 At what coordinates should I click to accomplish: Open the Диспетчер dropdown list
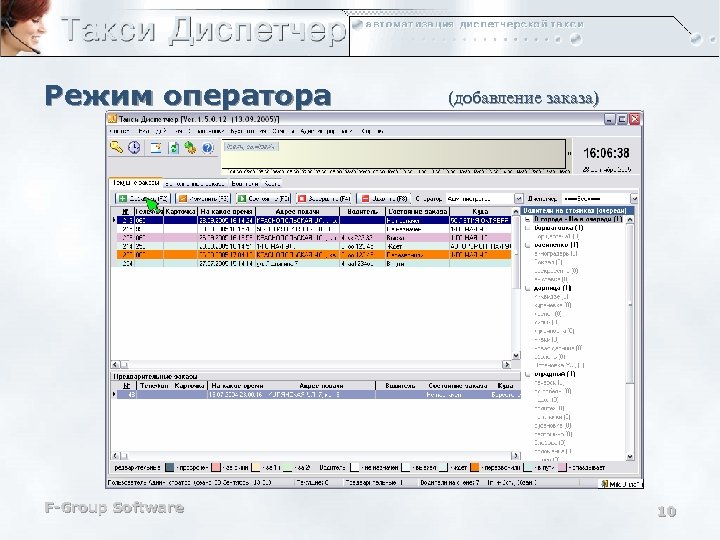634,198
